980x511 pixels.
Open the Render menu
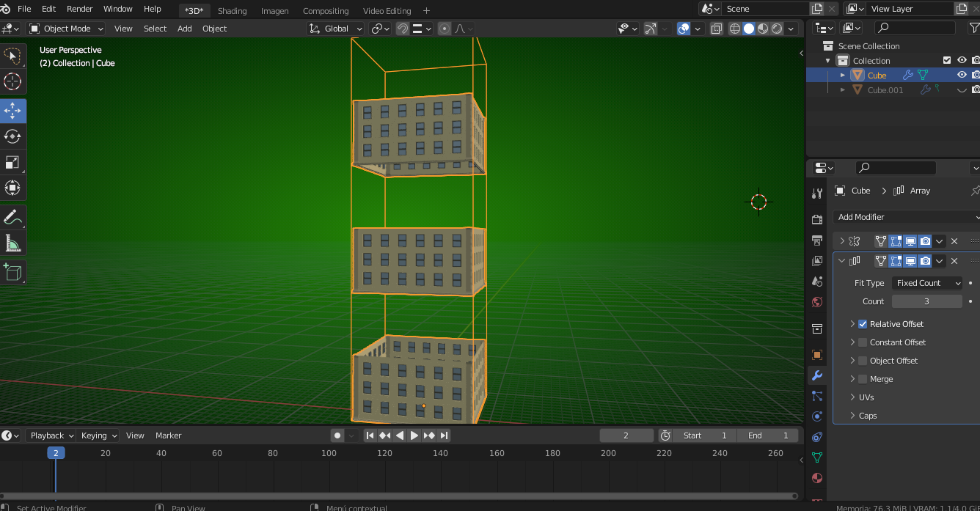(x=79, y=9)
